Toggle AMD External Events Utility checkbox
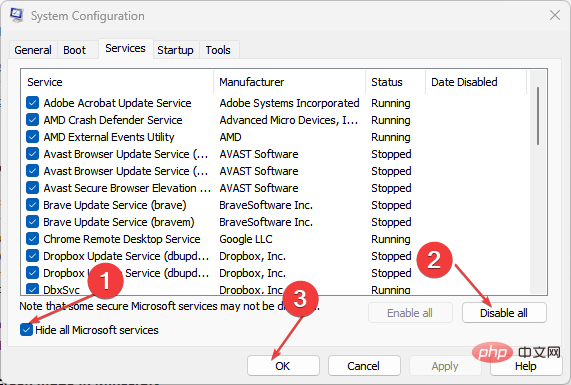This screenshot has width=571, height=385. pyautogui.click(x=32, y=137)
